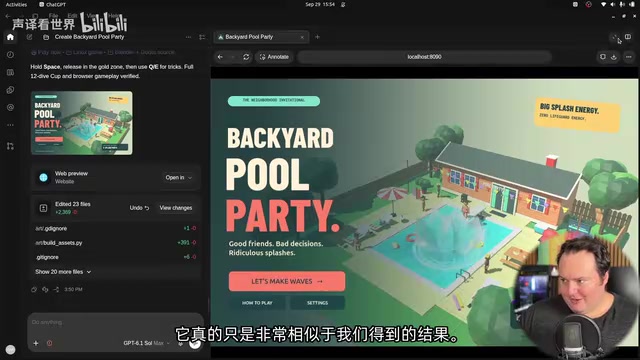This screenshot has height=360, width=640.
Task: Toggle the conversation settings sliders icon
Action: (202, 37)
